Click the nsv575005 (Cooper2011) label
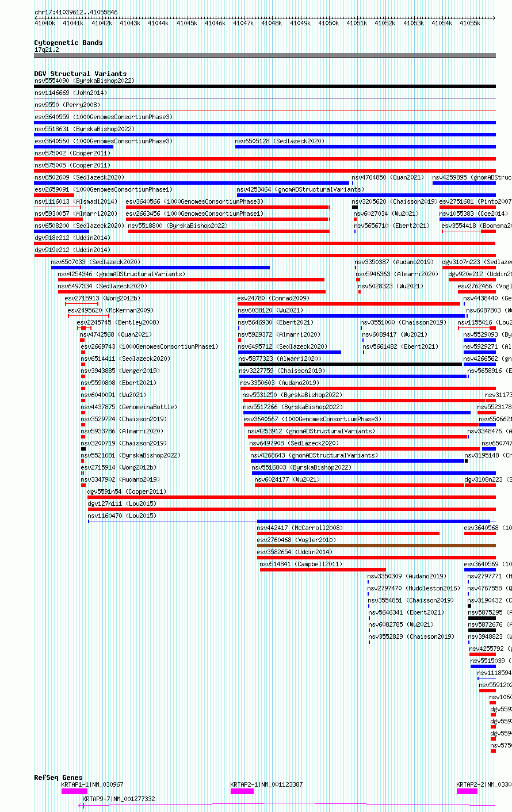The height and width of the screenshot is (812, 512). 72,165
